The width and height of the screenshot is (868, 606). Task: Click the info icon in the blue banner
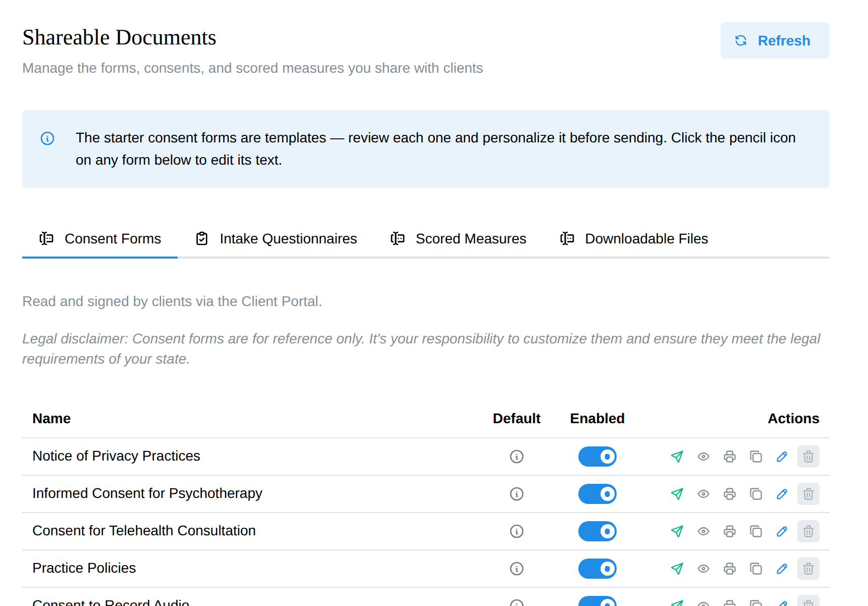pos(47,138)
